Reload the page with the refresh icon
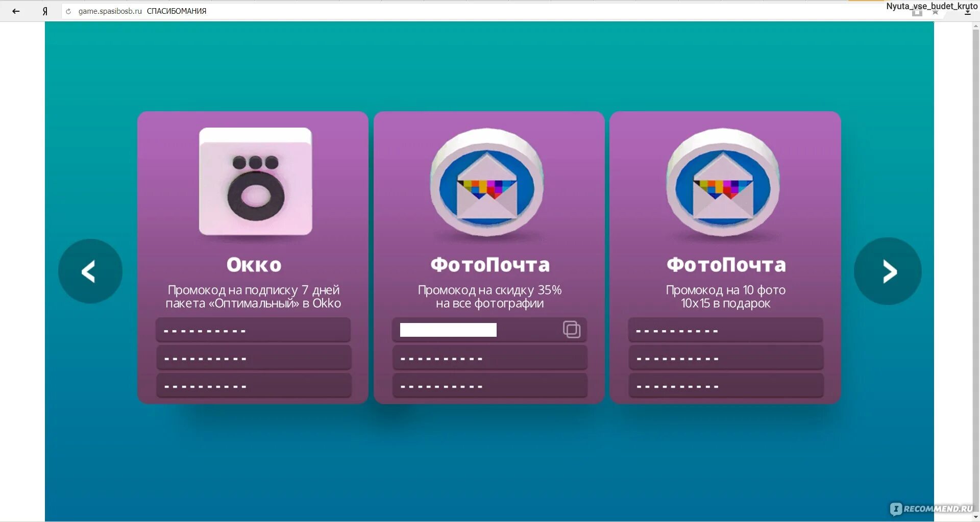The height and width of the screenshot is (522, 980). tap(68, 11)
